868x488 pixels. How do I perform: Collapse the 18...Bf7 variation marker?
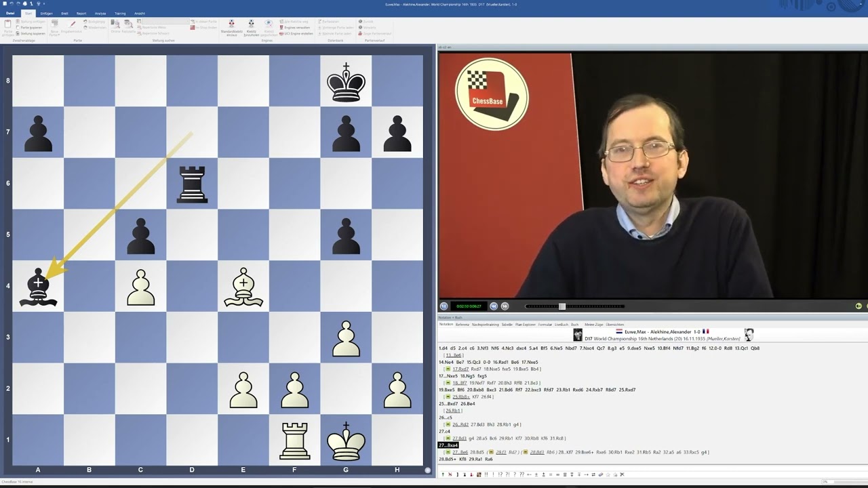tap(448, 383)
